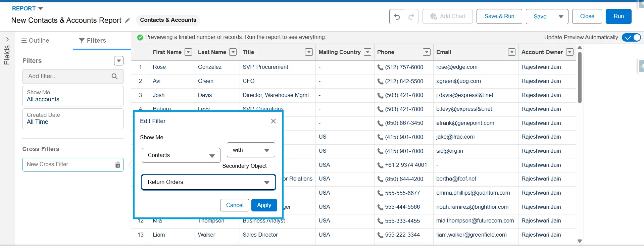644x247 pixels.
Task: Click phone icon beside (212) 842-5500
Action: pyautogui.click(x=380, y=82)
